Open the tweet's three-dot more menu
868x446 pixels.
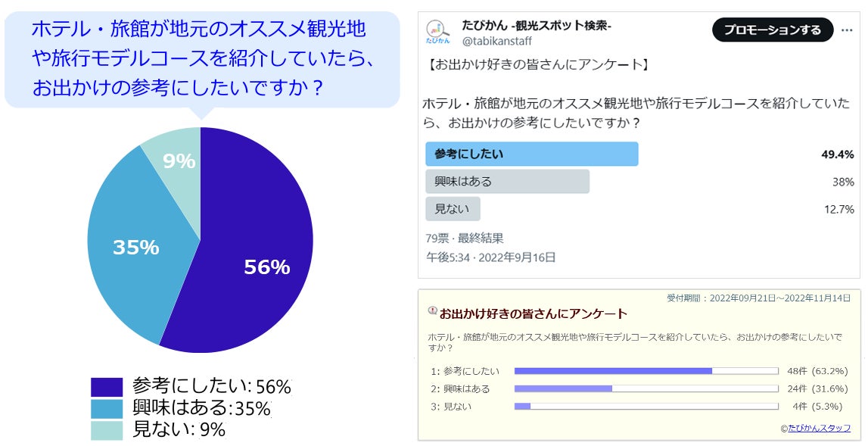pos(844,30)
